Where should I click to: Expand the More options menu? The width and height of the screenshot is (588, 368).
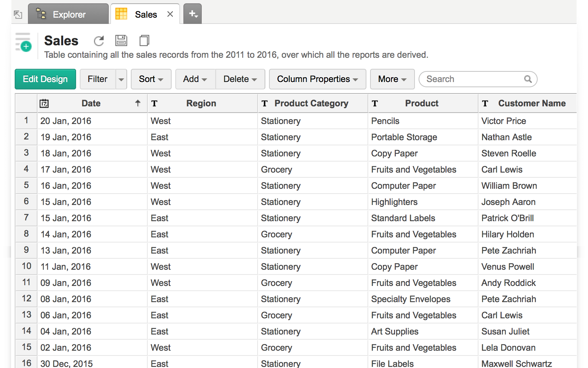click(x=392, y=79)
